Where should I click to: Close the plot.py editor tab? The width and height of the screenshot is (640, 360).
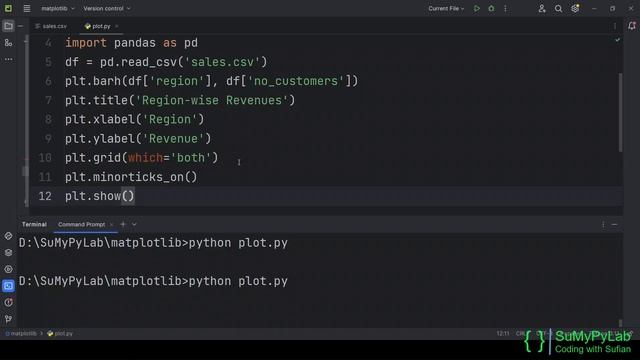click(116, 26)
